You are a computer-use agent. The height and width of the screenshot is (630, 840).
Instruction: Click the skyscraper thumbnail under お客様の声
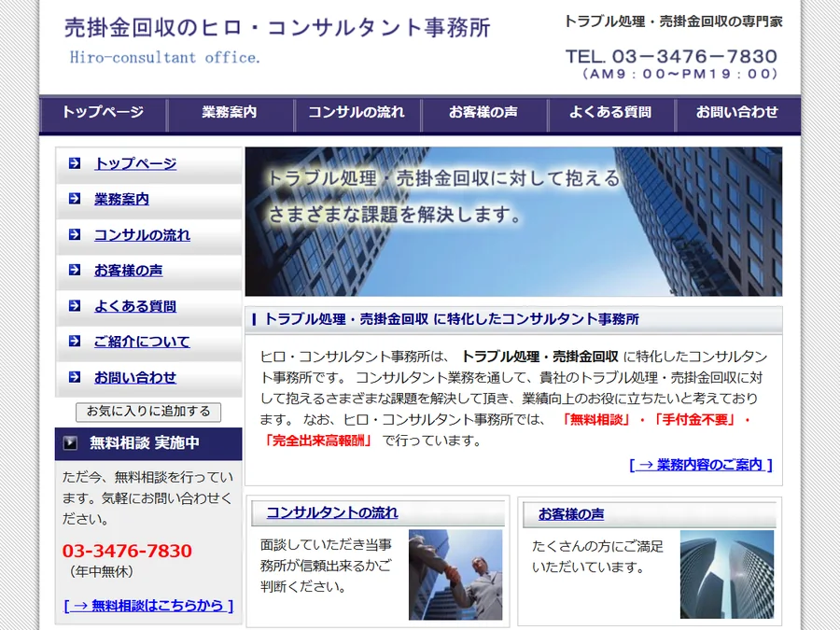click(x=727, y=574)
